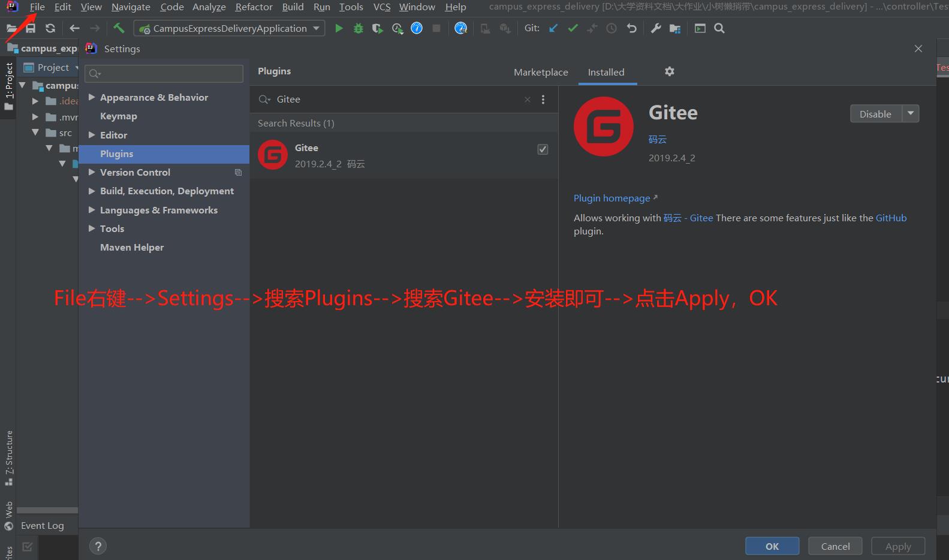Expand the Tools settings section
This screenshot has height=560, width=949.
(92, 228)
